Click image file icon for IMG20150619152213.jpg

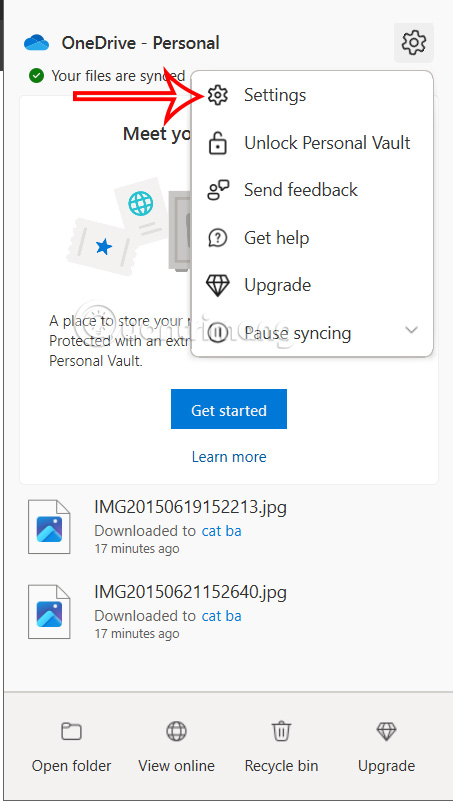[49, 527]
